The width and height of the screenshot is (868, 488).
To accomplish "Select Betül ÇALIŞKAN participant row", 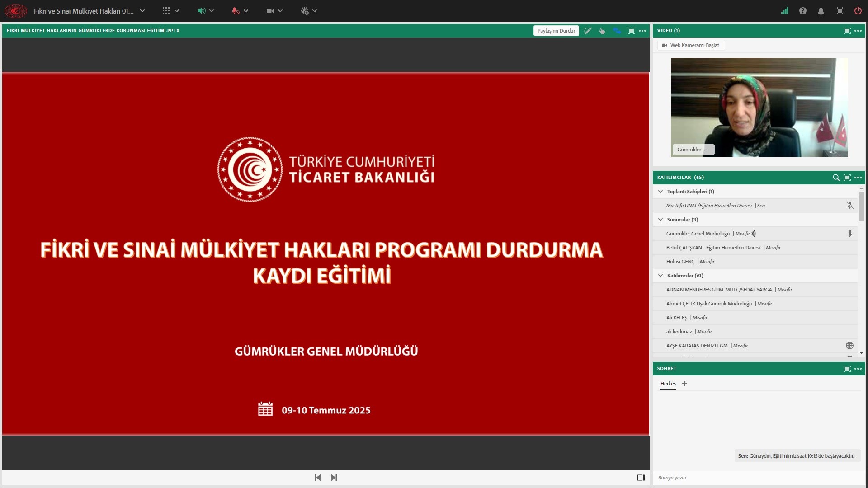I will (755, 248).
